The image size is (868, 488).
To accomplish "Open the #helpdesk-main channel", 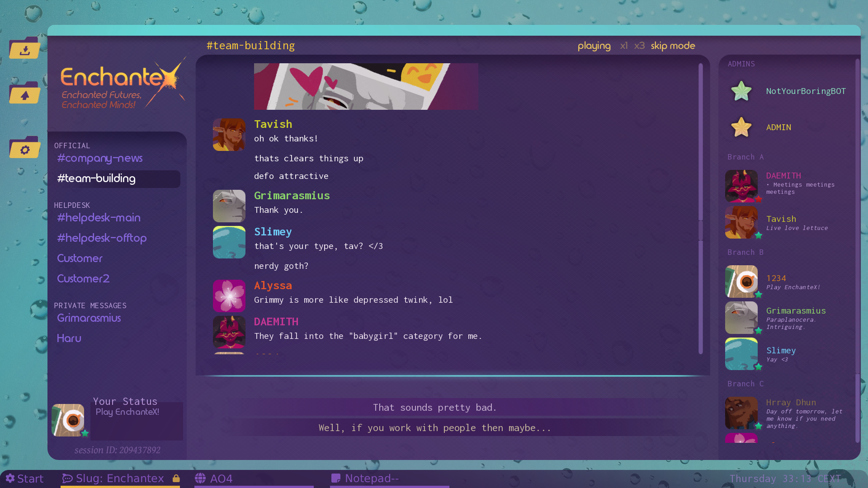I will tap(99, 218).
